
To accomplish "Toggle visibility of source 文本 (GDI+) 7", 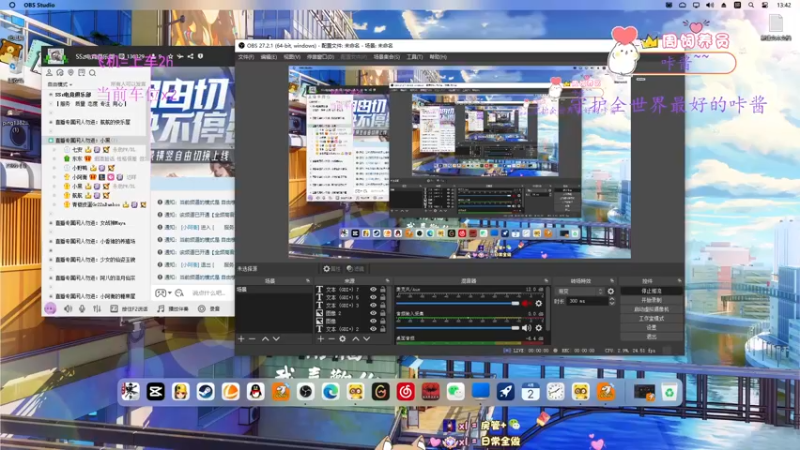I will (x=373, y=289).
